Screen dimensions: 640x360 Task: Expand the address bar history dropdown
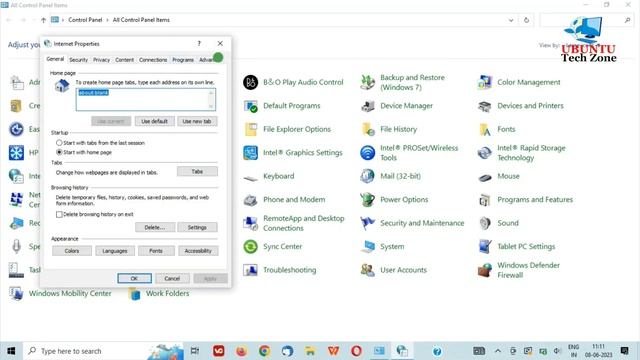511,20
